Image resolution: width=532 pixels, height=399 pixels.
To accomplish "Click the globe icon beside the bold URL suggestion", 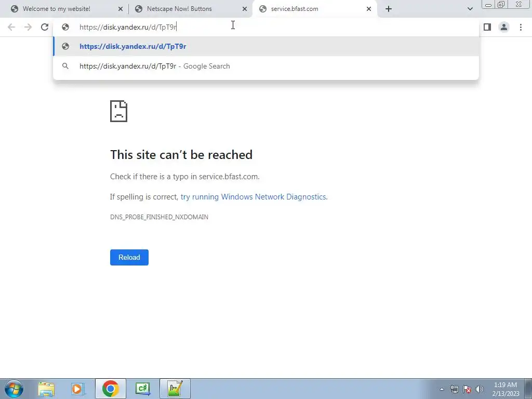I will point(65,46).
